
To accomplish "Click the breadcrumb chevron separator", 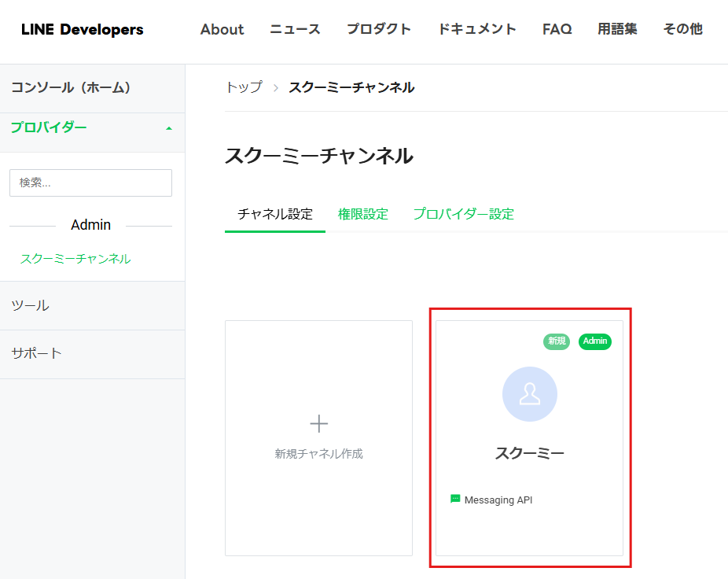I will (x=276, y=87).
